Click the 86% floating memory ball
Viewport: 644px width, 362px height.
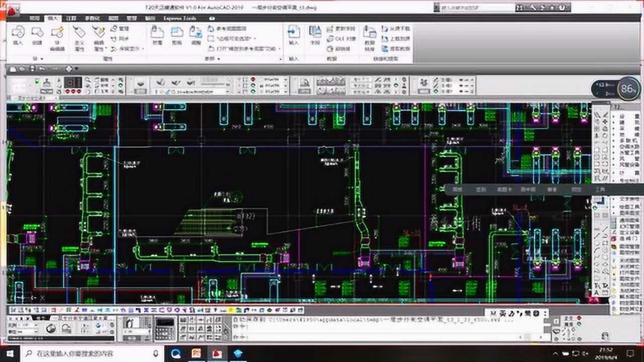click(x=628, y=88)
